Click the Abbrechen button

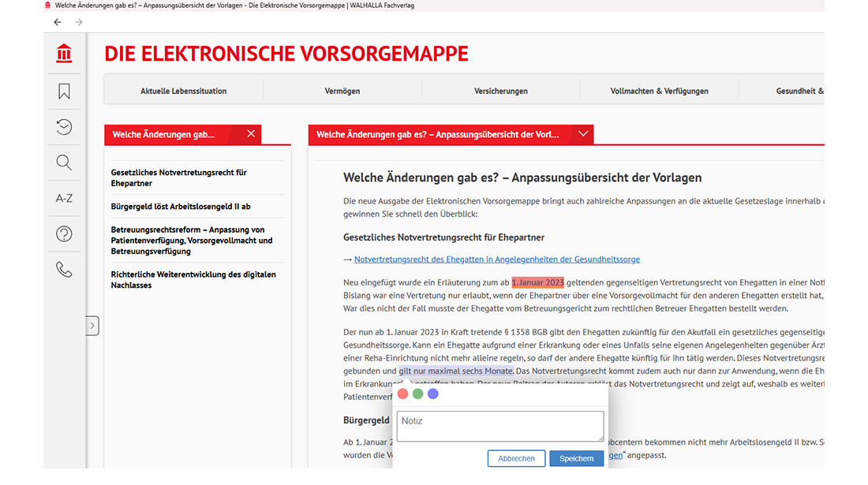click(x=517, y=458)
